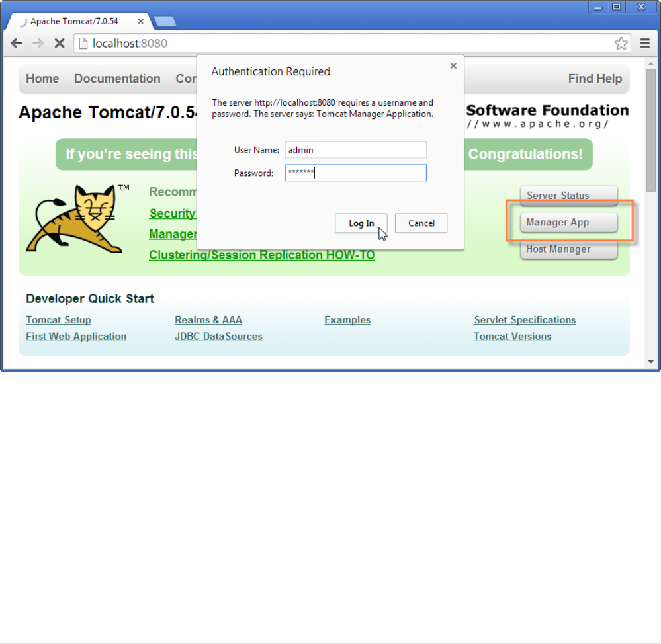This screenshot has width=661, height=644.
Task: Click the scrollbar up arrow
Action: pos(651,63)
